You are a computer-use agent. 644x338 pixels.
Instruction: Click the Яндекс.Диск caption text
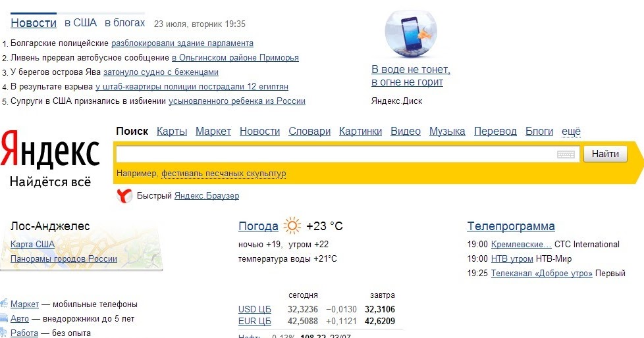pos(397,101)
